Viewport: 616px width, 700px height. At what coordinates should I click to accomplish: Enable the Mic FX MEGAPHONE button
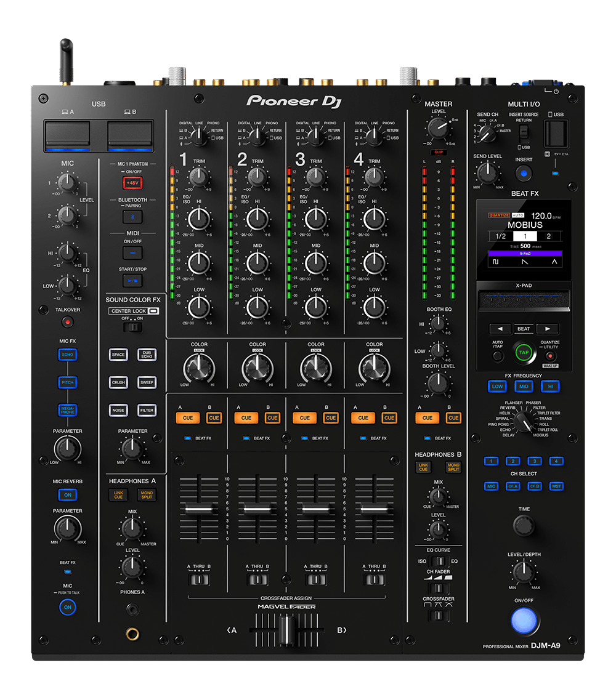pos(67,410)
